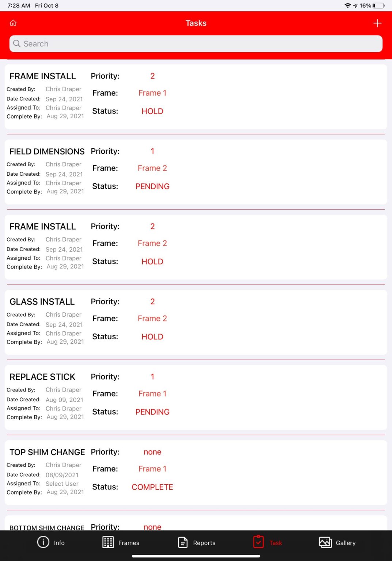The height and width of the screenshot is (561, 392).
Task: Tap 'Select User' assignee on Top Shim Change
Action: point(62,484)
